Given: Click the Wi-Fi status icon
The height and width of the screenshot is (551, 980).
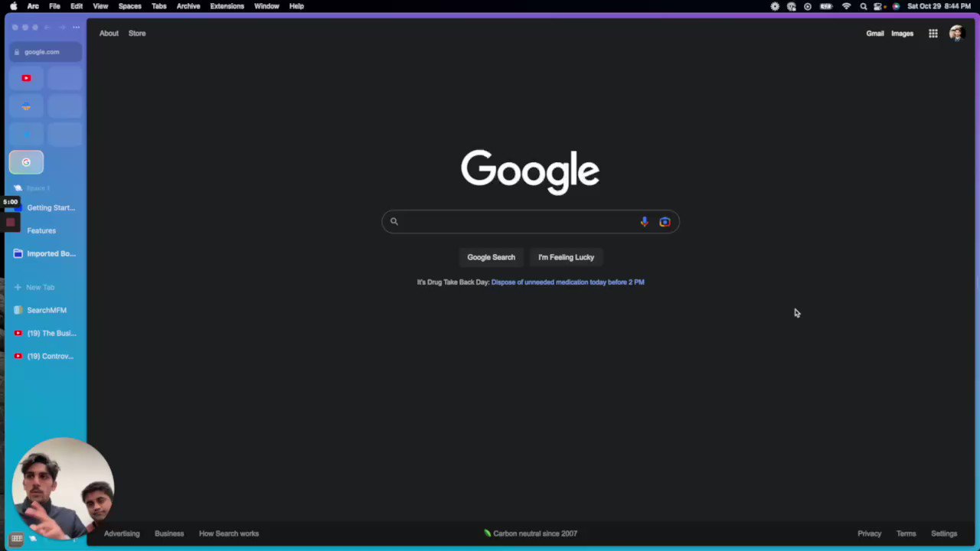Looking at the screenshot, I should [846, 6].
